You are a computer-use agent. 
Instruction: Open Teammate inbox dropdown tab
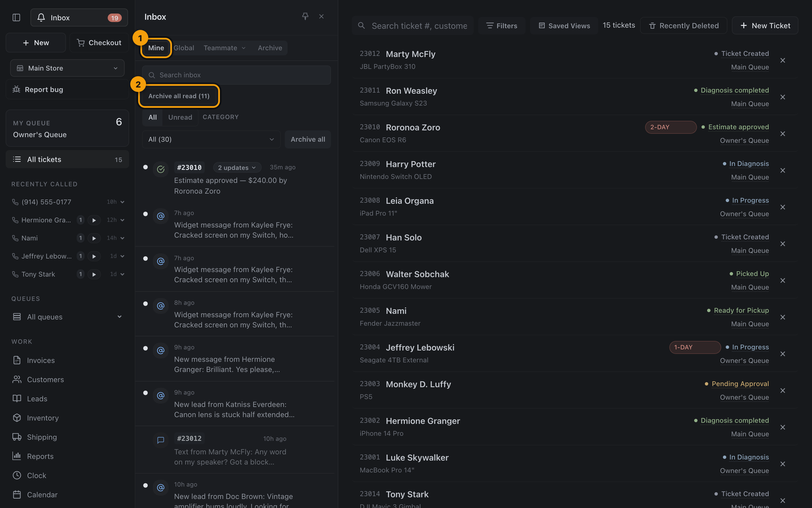point(224,48)
